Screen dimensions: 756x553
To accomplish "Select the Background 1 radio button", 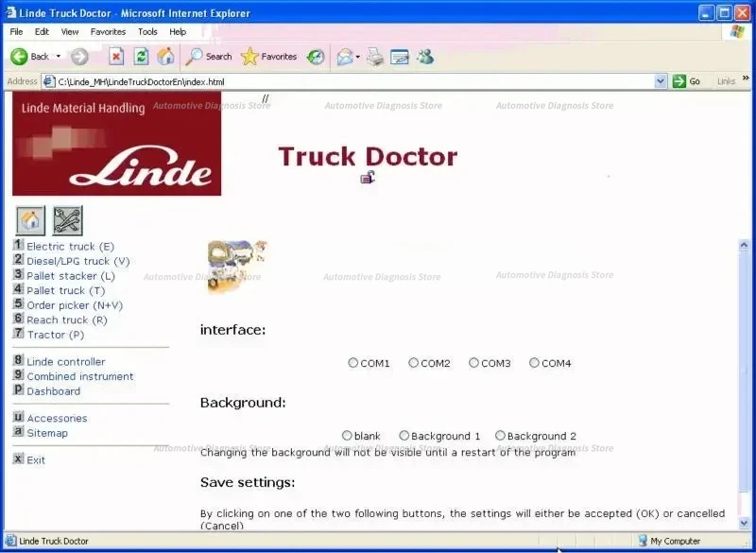I will pos(404,436).
